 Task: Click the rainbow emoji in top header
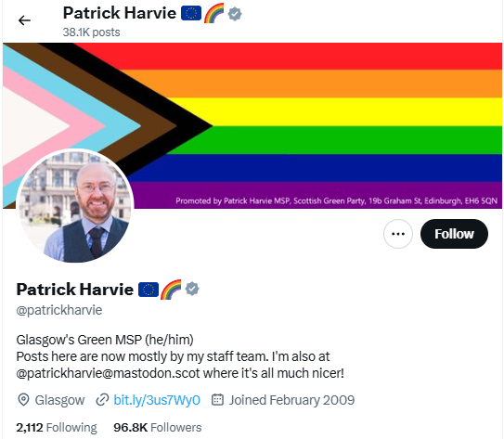tap(213, 13)
